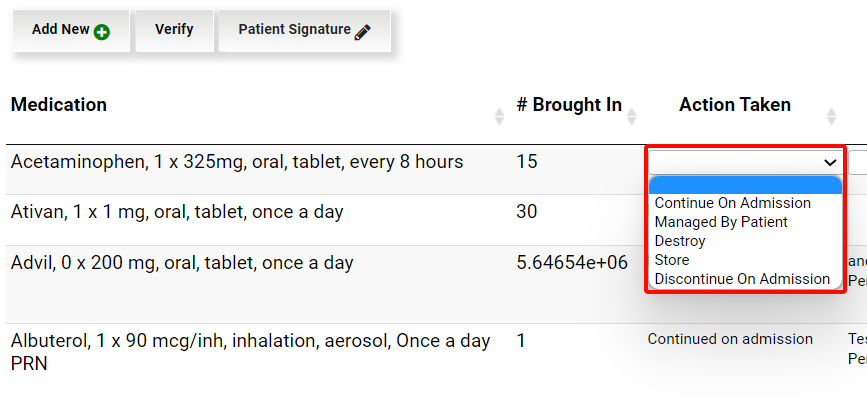Select Continue On Admission option
This screenshot has height=397, width=867.
(x=732, y=203)
